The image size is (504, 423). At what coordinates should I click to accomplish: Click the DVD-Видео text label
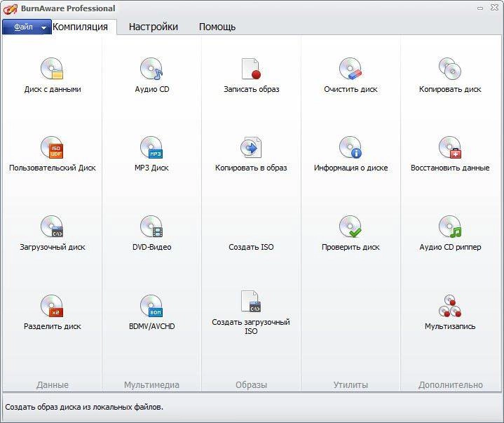point(151,247)
